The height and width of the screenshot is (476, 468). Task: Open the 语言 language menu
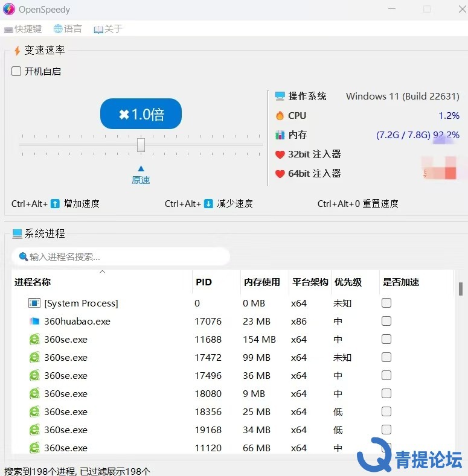[x=68, y=29]
